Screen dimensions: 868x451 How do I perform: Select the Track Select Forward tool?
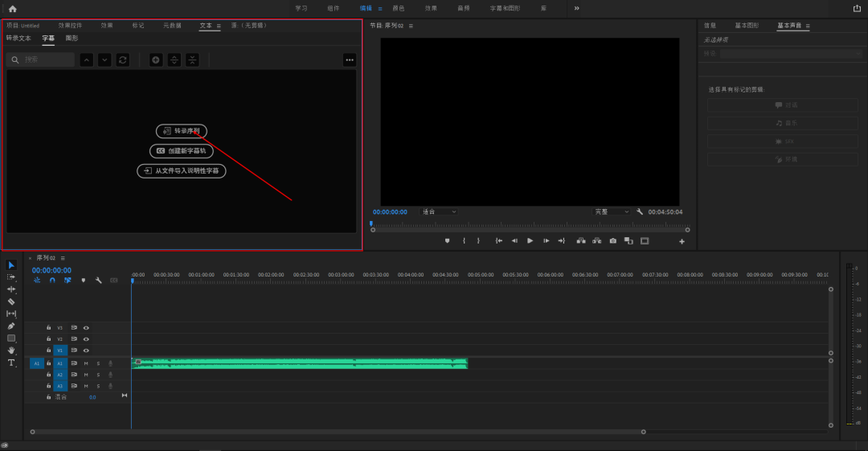[11, 277]
